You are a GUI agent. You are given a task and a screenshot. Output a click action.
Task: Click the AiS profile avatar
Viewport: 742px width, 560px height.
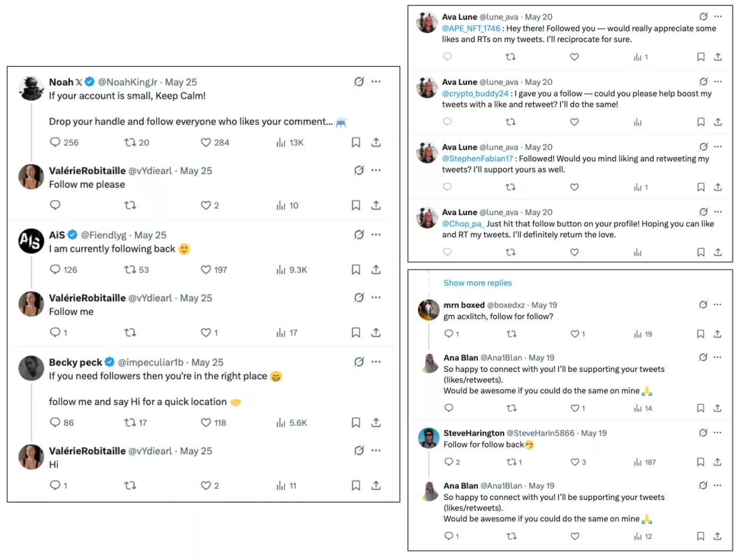[x=31, y=241]
